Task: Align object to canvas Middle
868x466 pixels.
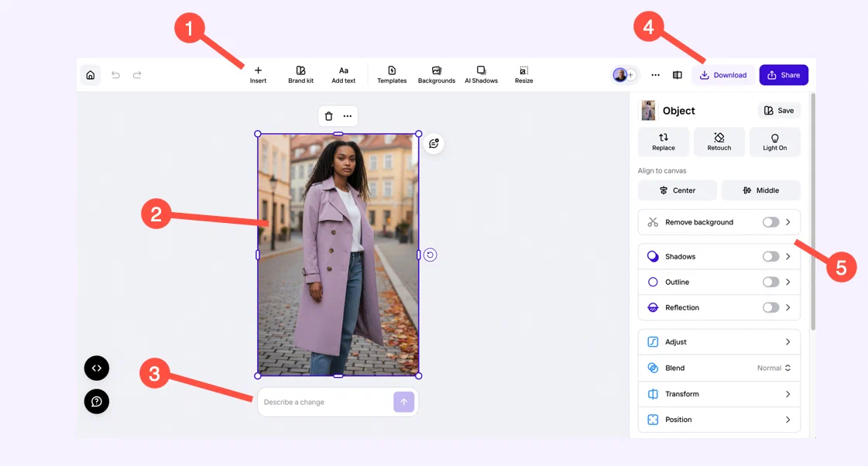Action: (760, 190)
